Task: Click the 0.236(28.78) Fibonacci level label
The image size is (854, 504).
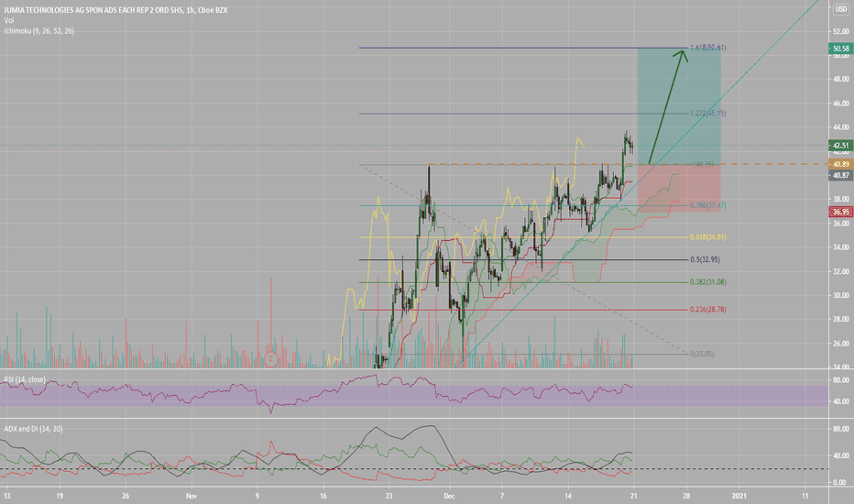Action: (x=708, y=310)
